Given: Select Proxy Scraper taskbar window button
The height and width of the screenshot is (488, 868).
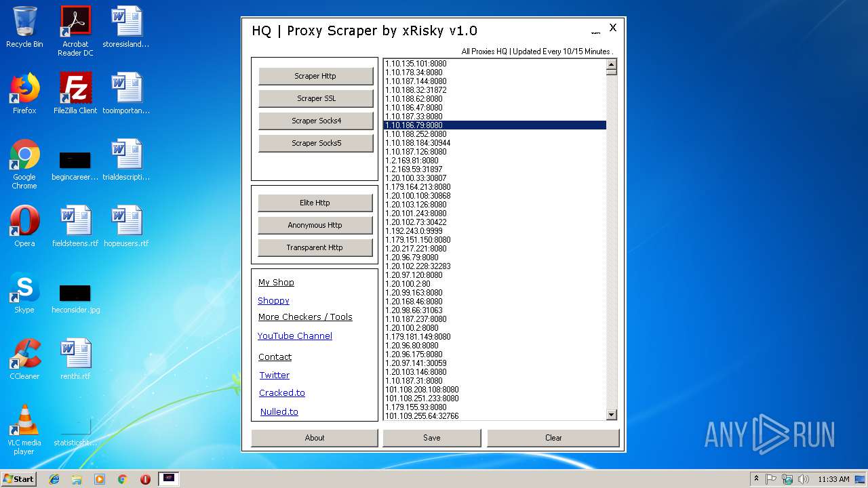Looking at the screenshot, I should pyautogui.click(x=169, y=479).
